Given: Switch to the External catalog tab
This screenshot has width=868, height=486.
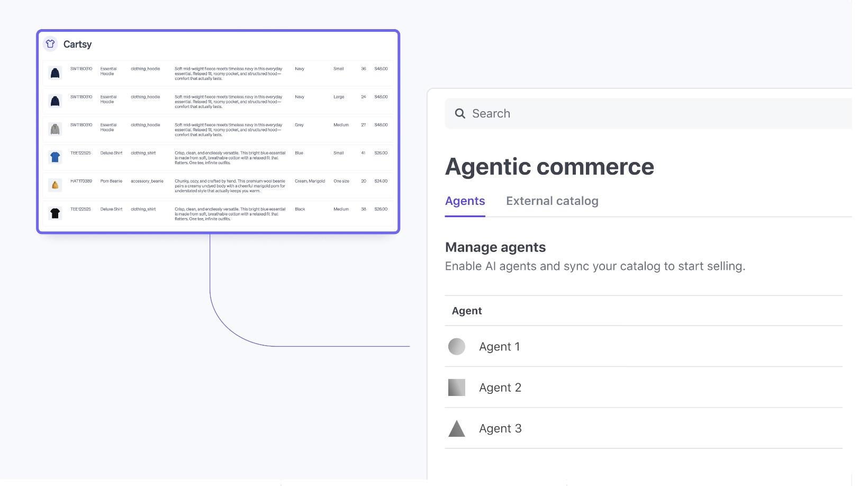Looking at the screenshot, I should 552,201.
